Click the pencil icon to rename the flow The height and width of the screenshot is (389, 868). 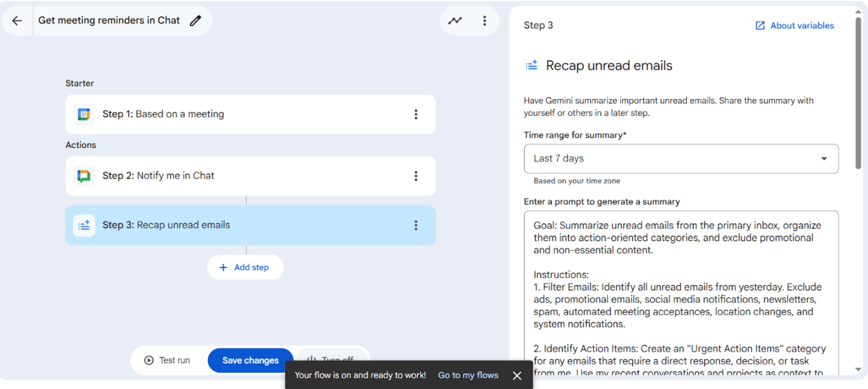coord(197,20)
